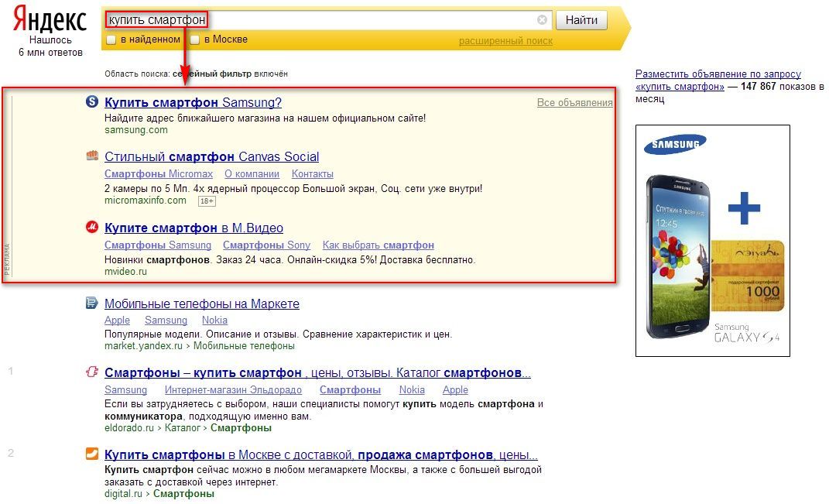The height and width of the screenshot is (504, 829).
Task: Open 'Смартфоны Micromax' sitelink
Action: tap(159, 174)
